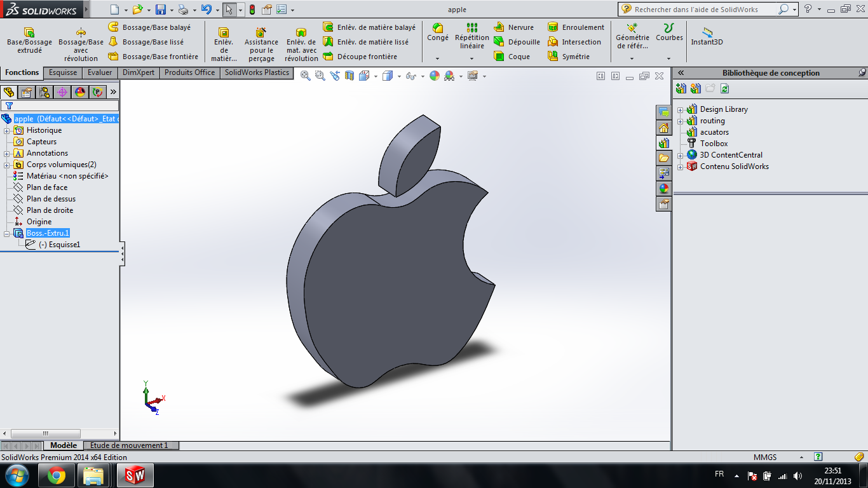Choose the Symétrie mirror tool

(x=569, y=57)
